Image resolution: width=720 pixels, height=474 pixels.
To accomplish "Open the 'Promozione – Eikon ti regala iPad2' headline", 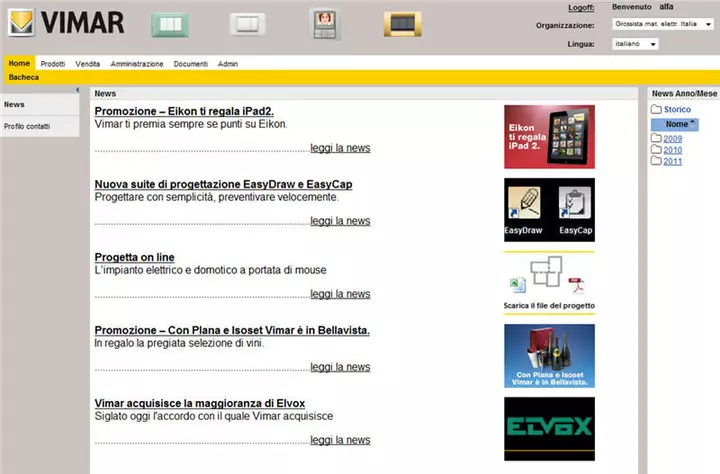I will coord(184,111).
